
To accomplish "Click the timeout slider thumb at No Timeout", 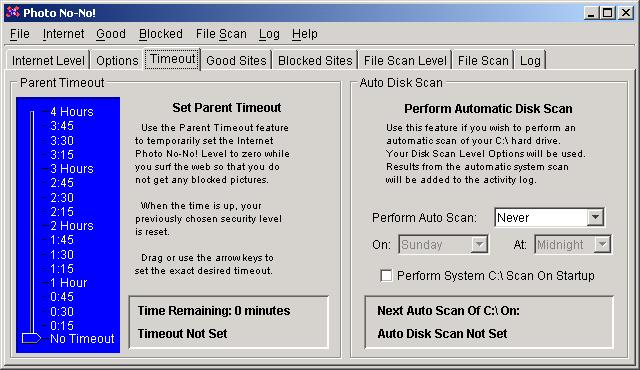I will pyautogui.click(x=31, y=338).
